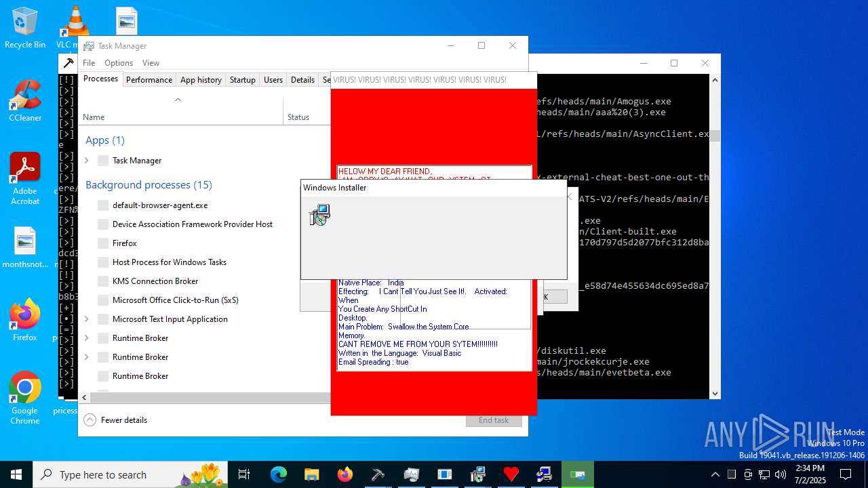Click the Task Manager taskbar icon
The image size is (868, 488).
point(411,474)
